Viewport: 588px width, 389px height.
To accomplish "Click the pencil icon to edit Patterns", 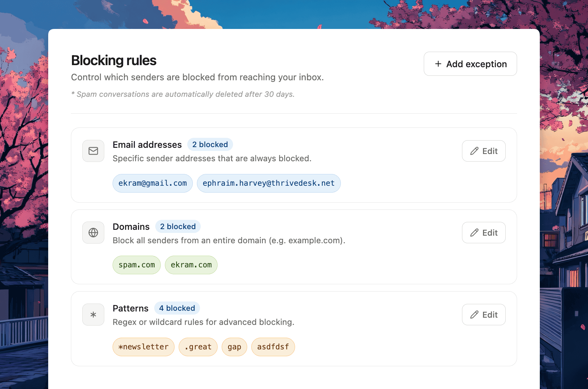I will tap(474, 314).
